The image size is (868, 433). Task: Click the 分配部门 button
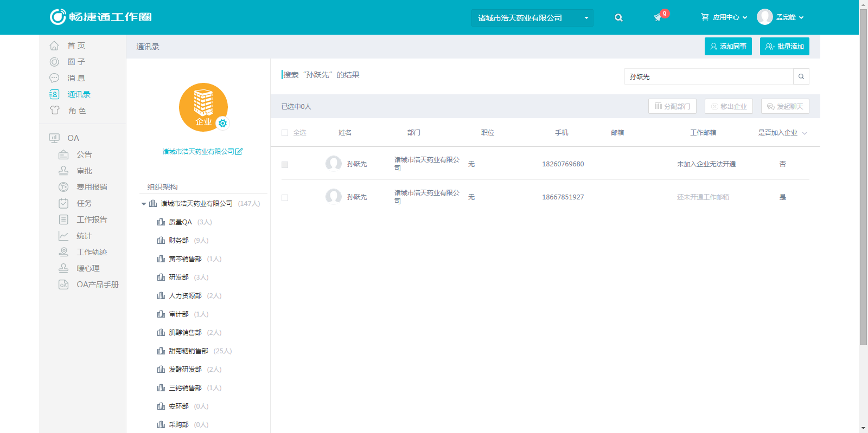[x=672, y=106]
